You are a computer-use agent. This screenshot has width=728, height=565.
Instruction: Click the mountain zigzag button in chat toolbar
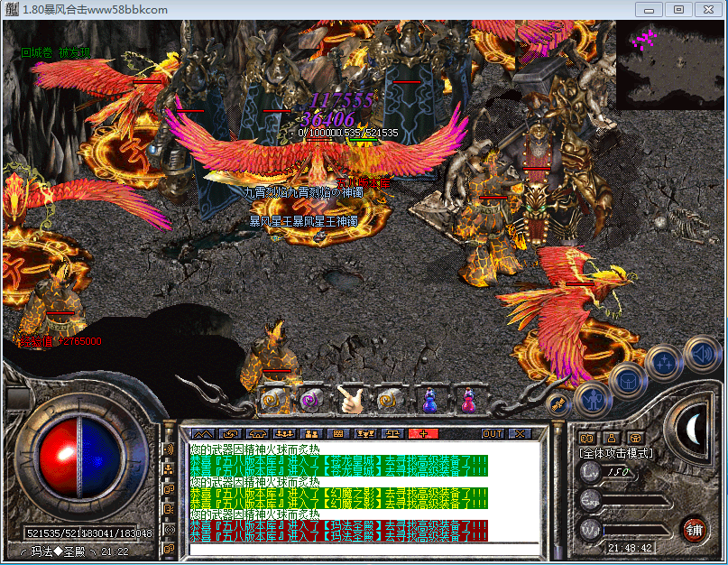pyautogui.click(x=203, y=434)
